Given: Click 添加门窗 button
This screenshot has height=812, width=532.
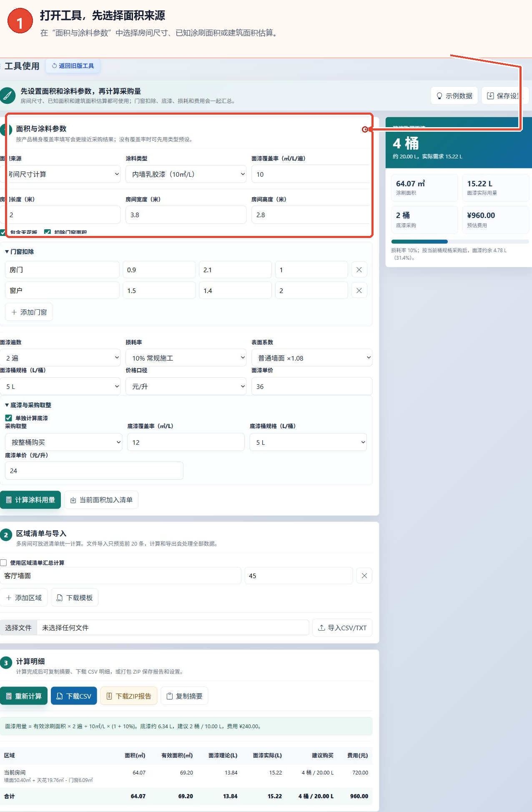Looking at the screenshot, I should pyautogui.click(x=29, y=312).
